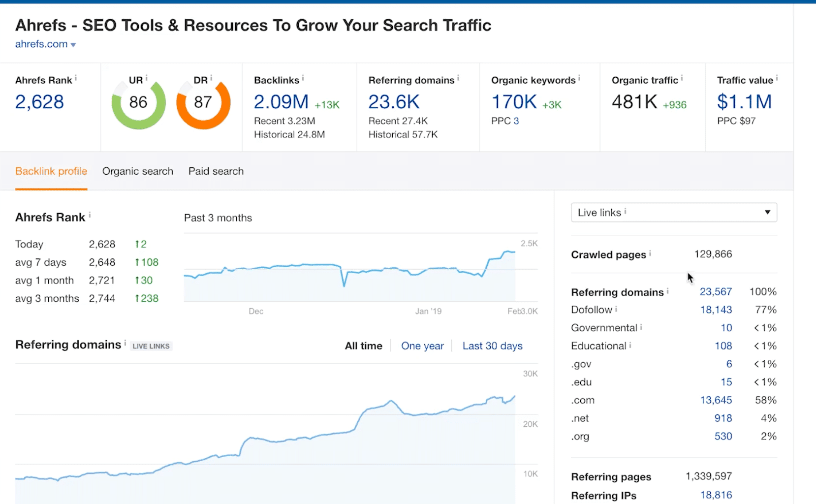Open the Live links dropdown
The height and width of the screenshot is (504, 816).
tap(674, 212)
